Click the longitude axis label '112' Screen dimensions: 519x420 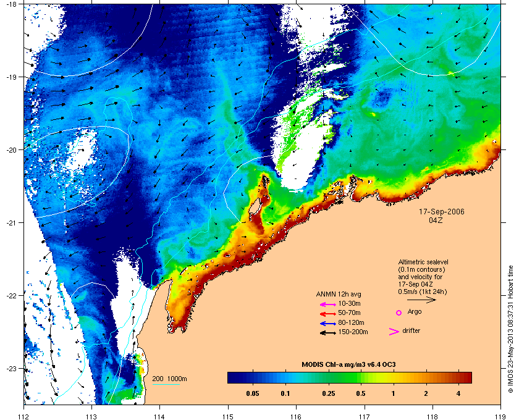point(24,416)
